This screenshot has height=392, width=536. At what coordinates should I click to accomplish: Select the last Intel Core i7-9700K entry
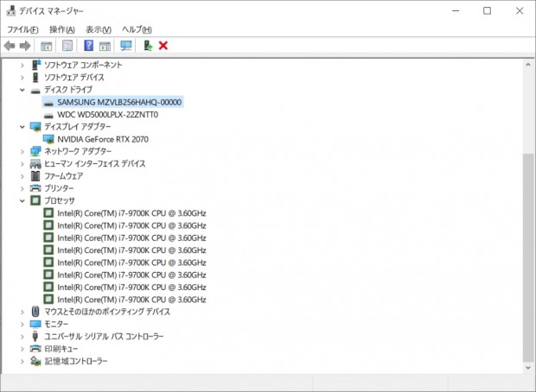[x=131, y=300]
